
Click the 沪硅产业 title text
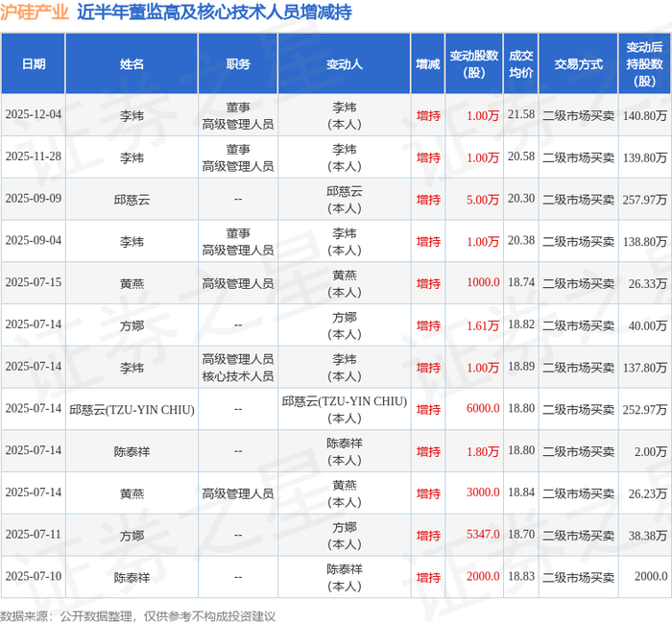coord(35,12)
